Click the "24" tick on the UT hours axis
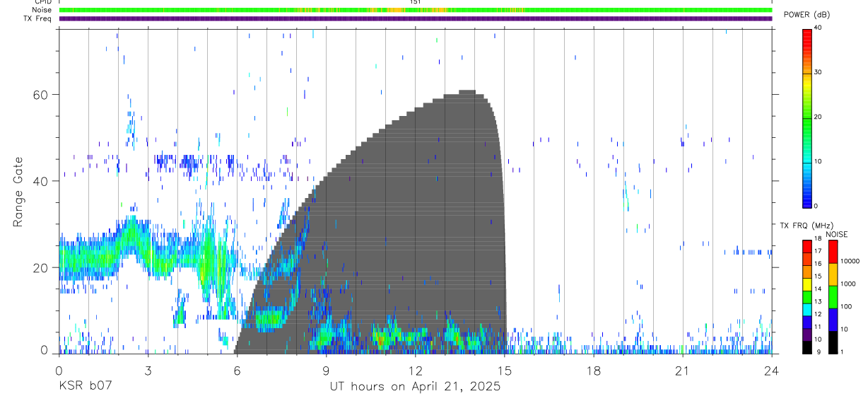Screen dimensions: 868x401 (x=771, y=370)
